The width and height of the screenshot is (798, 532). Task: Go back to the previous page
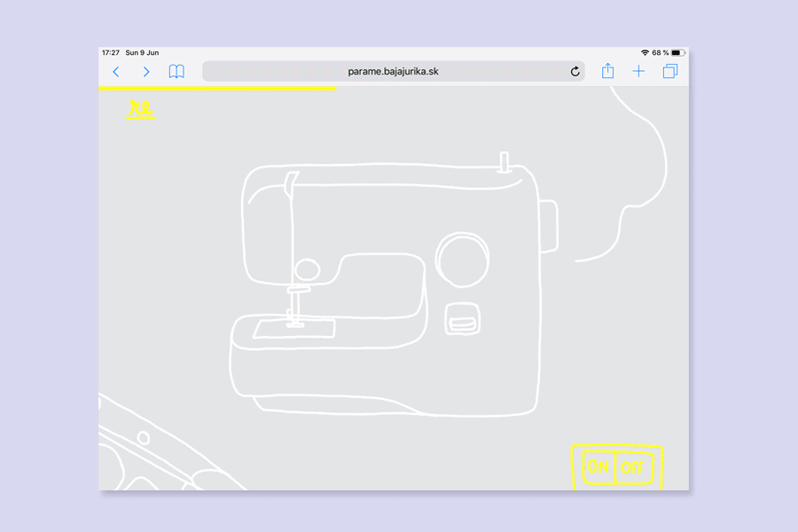[x=116, y=72]
